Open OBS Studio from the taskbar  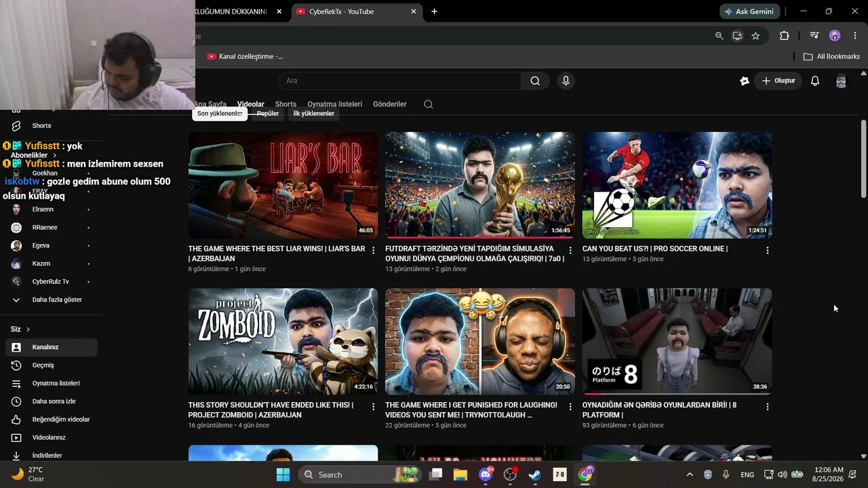point(510,474)
